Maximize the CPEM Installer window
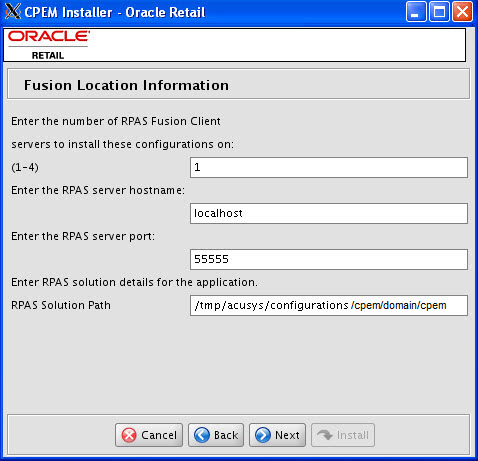Image resolution: width=478 pixels, height=461 pixels. pos(439,12)
